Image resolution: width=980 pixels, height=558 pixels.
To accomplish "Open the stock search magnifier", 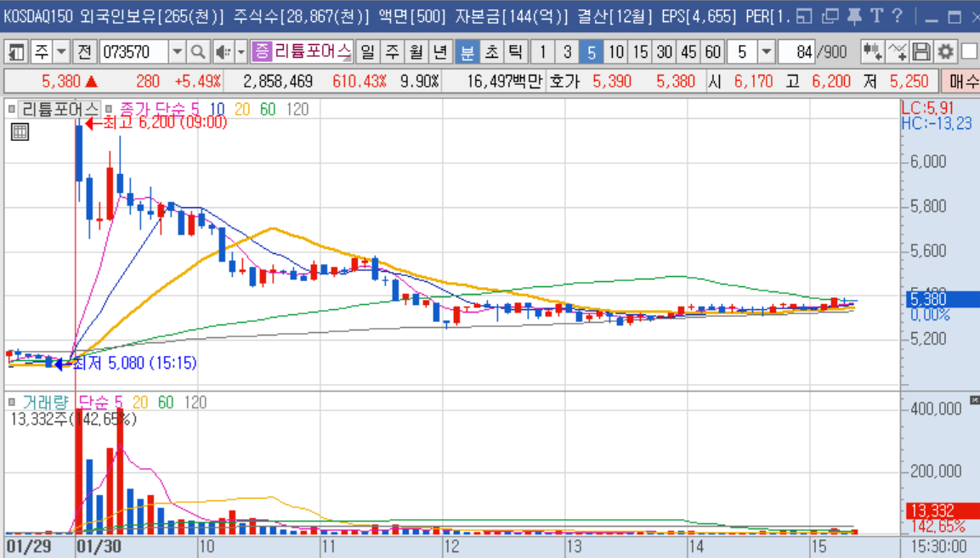I will pos(197,52).
